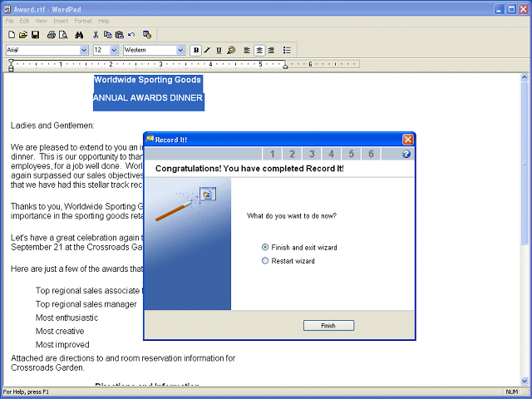Go to wizard step 3
This screenshot has width=532, height=399.
(312, 154)
